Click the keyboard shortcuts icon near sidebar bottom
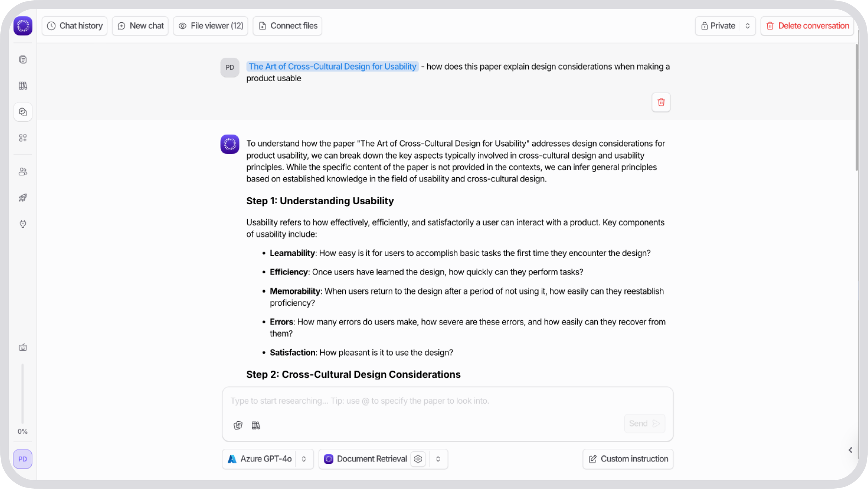The image size is (868, 489). (23, 347)
